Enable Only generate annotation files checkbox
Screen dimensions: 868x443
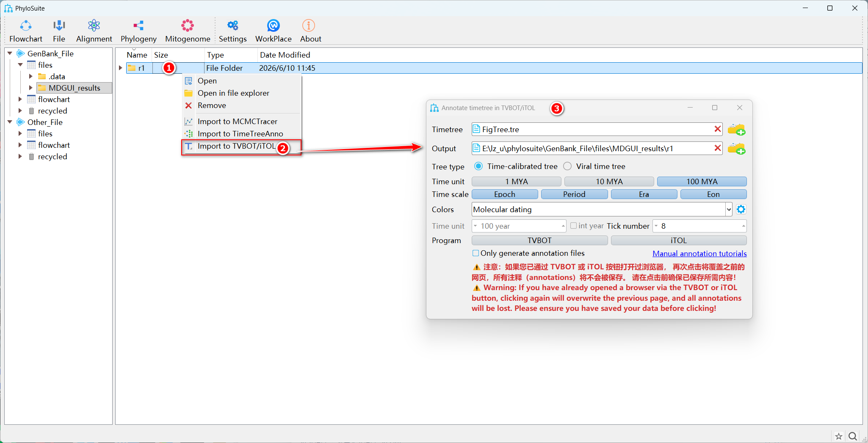475,253
